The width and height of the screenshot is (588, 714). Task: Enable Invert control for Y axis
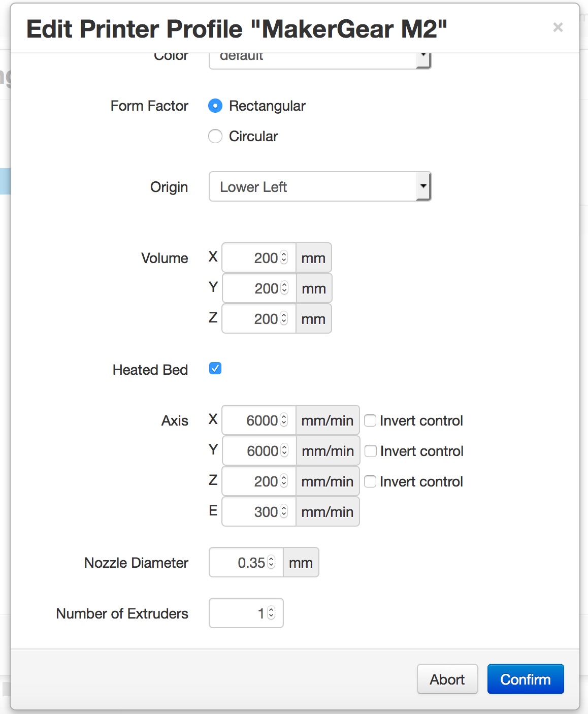(371, 451)
